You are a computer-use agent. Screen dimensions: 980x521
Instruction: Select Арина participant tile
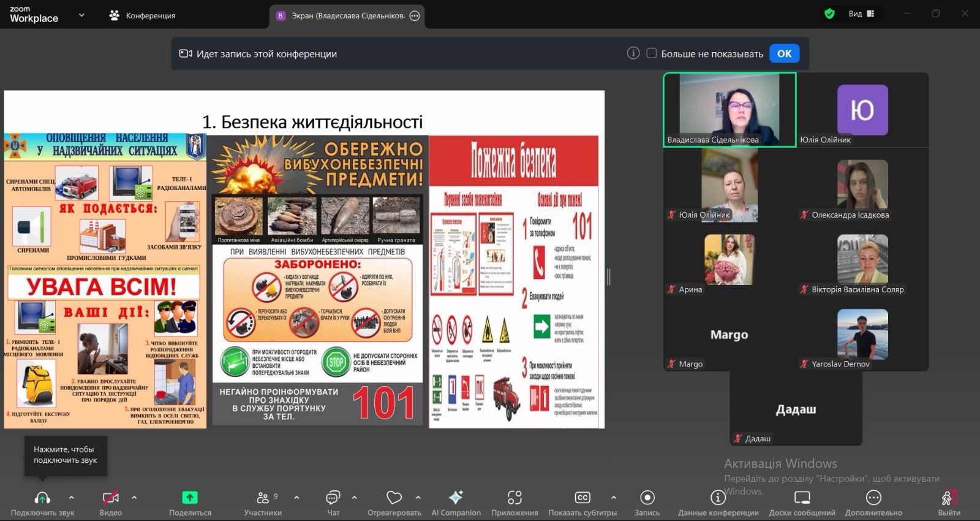[x=729, y=259]
